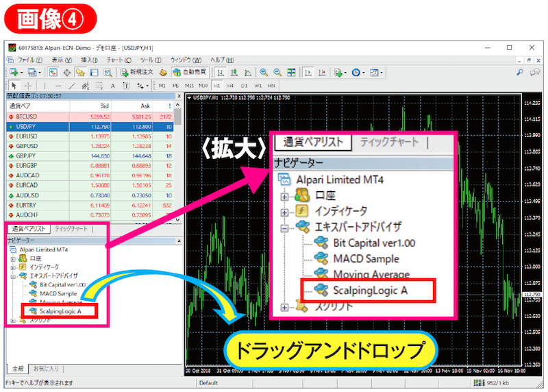Open the arrows objects tool
The height and width of the screenshot is (392, 548).
[x=140, y=86]
